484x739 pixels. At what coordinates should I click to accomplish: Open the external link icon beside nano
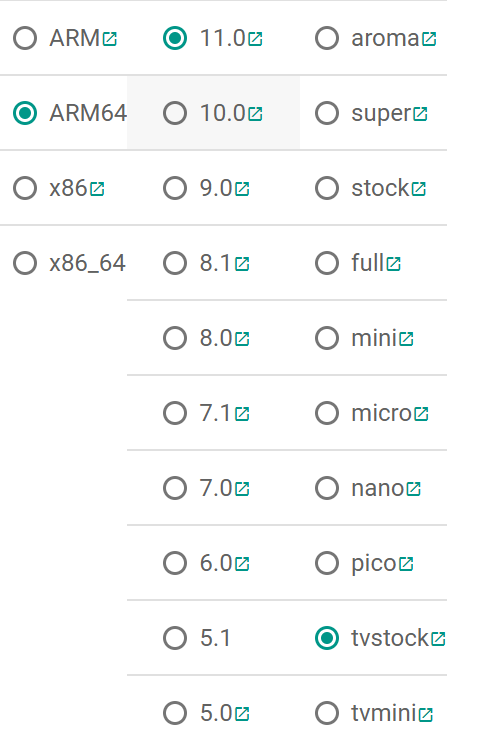414,489
